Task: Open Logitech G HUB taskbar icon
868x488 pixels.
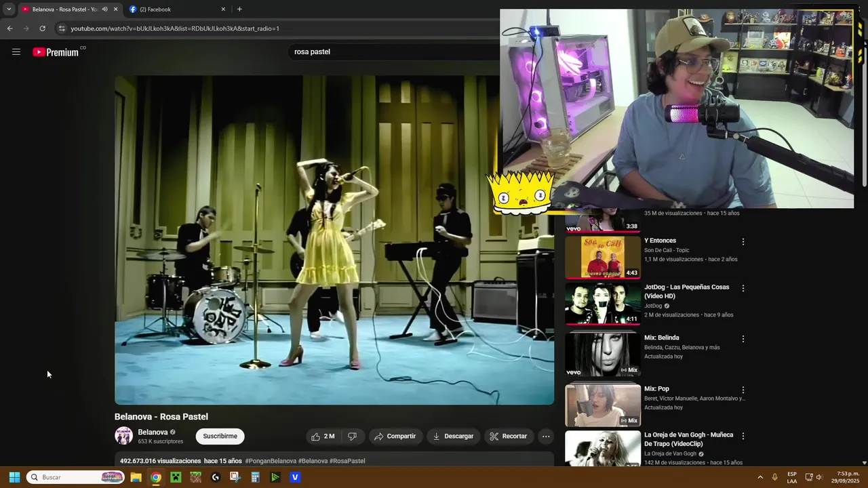Action: click(x=216, y=477)
